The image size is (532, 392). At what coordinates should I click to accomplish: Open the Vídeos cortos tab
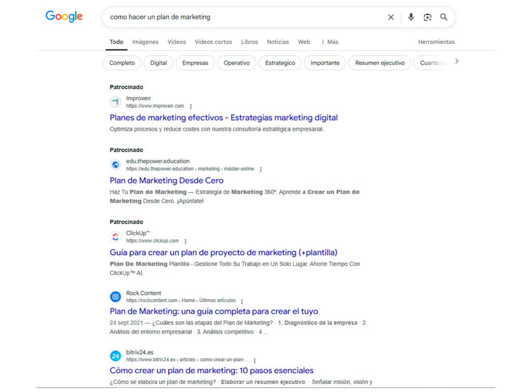click(x=214, y=42)
